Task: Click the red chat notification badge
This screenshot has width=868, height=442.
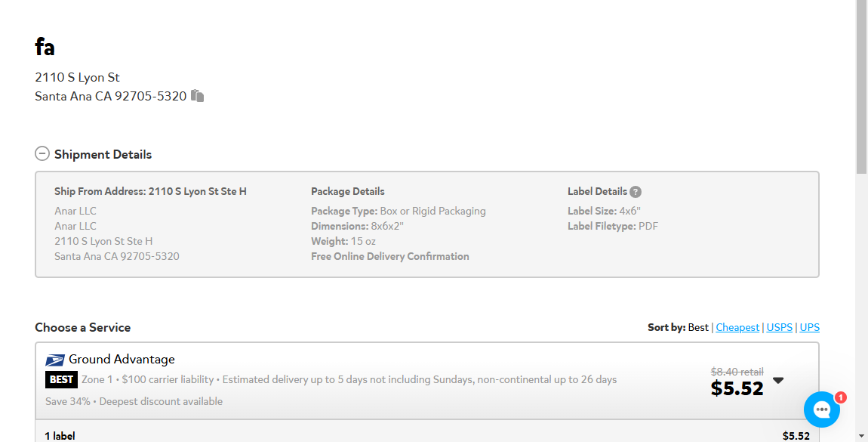Action: 840,397
